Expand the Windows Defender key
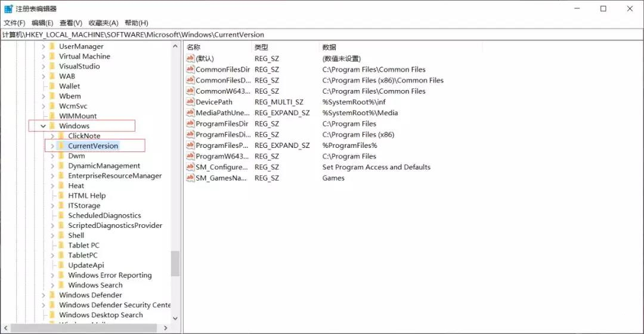The height and width of the screenshot is (334, 644). [x=43, y=295]
